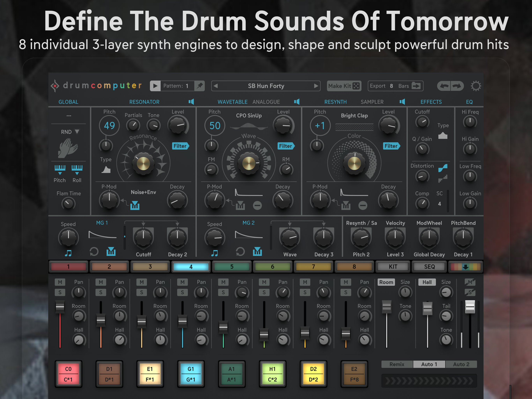Click the MG 2 loop retrigger icon
This screenshot has width=532, height=399.
coord(240,252)
